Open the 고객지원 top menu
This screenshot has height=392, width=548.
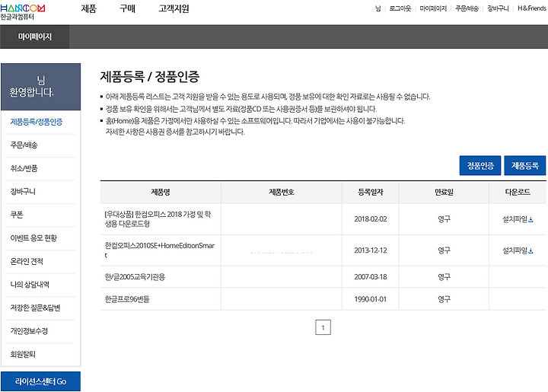(174, 8)
